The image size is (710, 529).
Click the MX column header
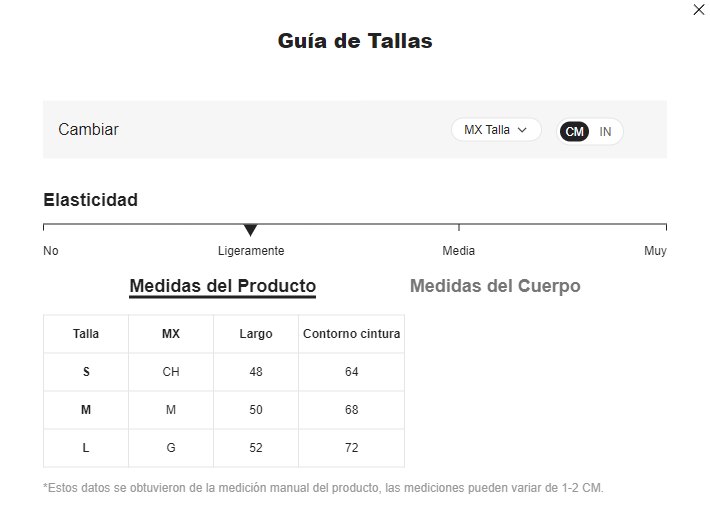coord(171,334)
